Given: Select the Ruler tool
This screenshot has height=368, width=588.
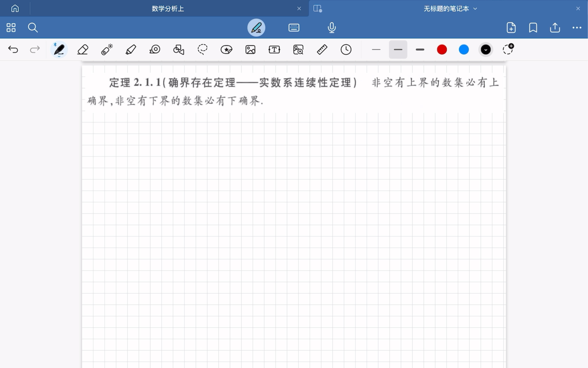Looking at the screenshot, I should [322, 49].
